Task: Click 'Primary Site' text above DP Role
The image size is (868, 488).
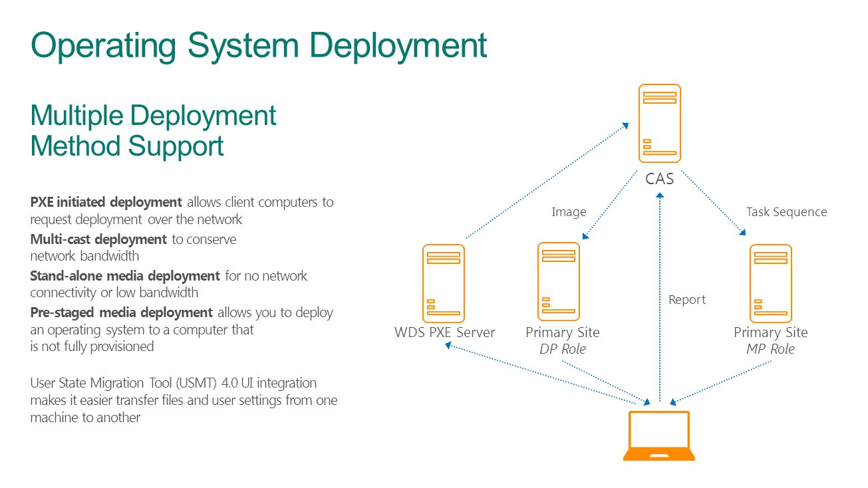Action: point(562,332)
